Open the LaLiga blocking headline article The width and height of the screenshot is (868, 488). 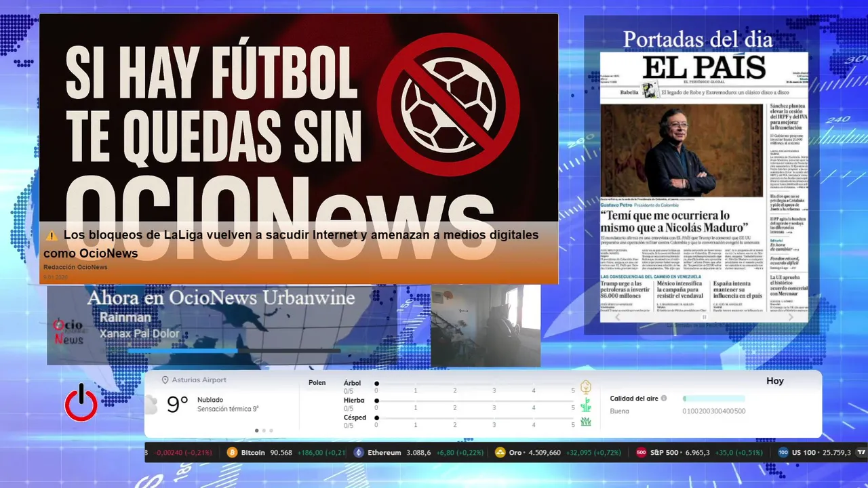(x=292, y=244)
